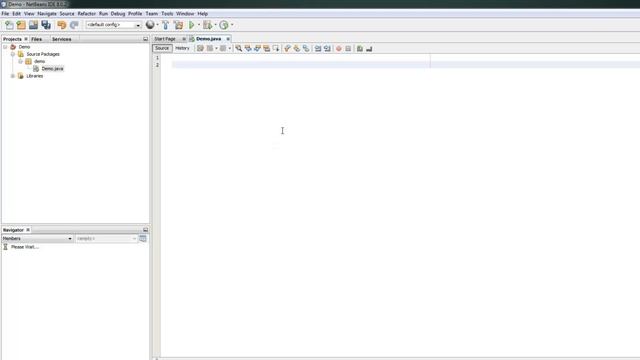Click the Find Next Occurrence icon

(x=257, y=49)
